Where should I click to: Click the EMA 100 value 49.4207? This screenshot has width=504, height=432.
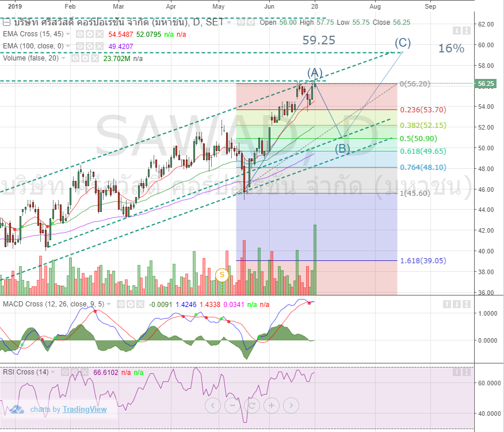pos(121,46)
